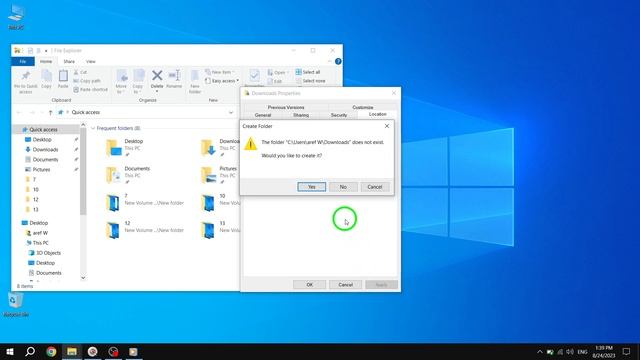640x360 pixels.
Task: Open Share ribbon tab in File Explorer
Action: (69, 61)
